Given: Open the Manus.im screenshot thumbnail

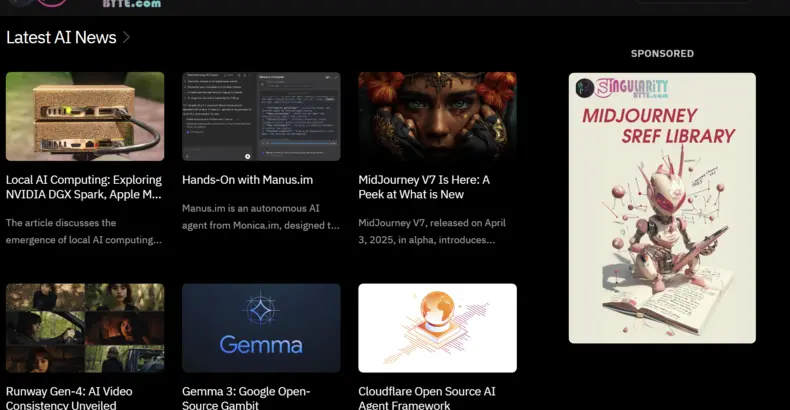Looking at the screenshot, I should [261, 116].
